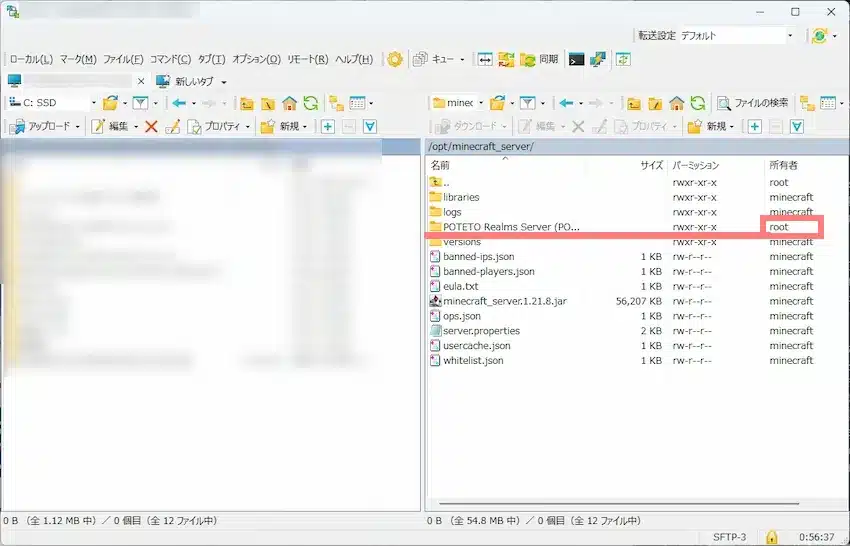Image resolution: width=850 pixels, height=546 pixels.
Task: Refresh the remote directory listing
Action: pos(698,103)
